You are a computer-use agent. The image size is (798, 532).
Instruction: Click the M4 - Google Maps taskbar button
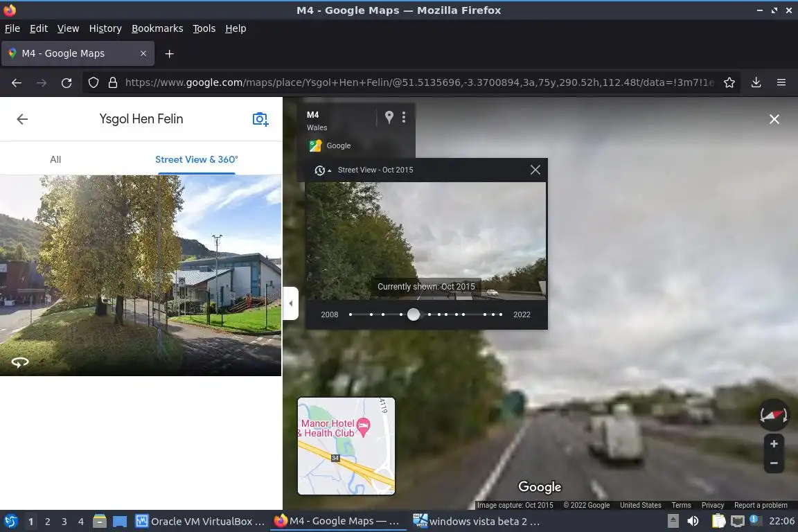[338, 522]
